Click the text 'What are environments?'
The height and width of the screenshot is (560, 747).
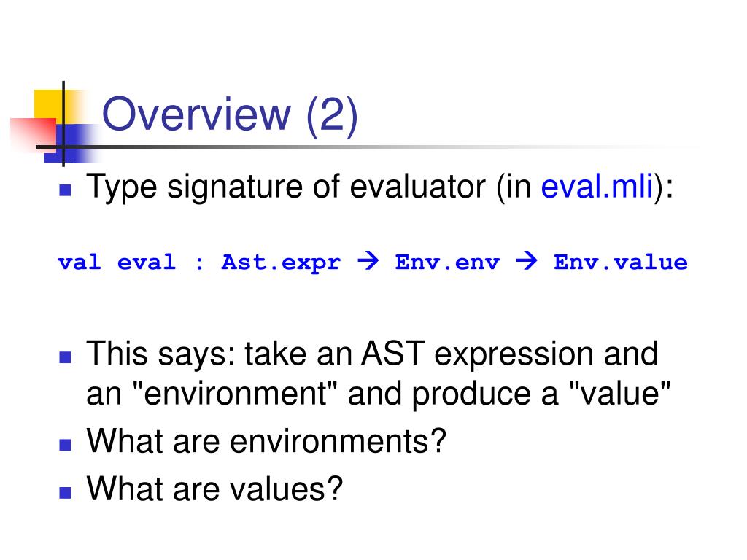tap(266, 441)
